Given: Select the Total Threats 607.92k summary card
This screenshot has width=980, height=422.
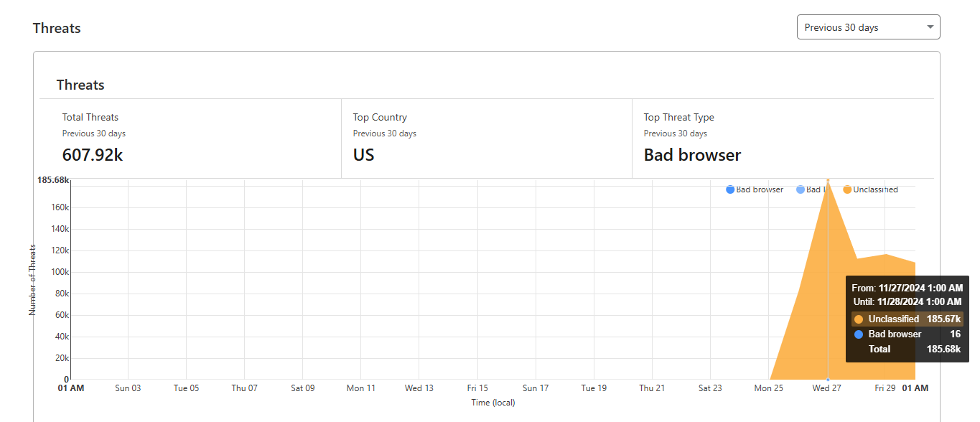Looking at the screenshot, I should (196, 139).
